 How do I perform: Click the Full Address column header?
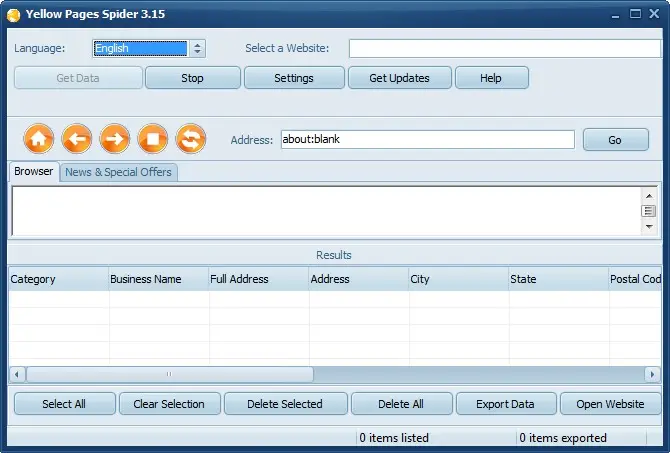(259, 279)
